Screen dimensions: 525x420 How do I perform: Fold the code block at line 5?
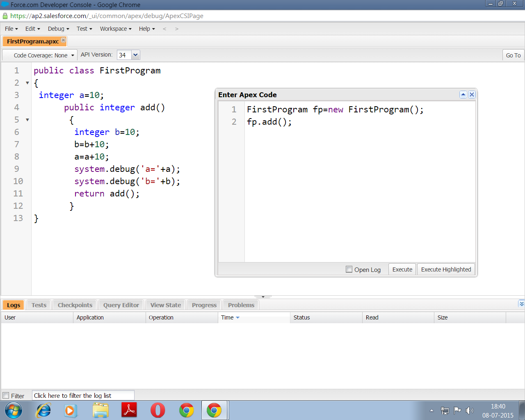tap(27, 120)
